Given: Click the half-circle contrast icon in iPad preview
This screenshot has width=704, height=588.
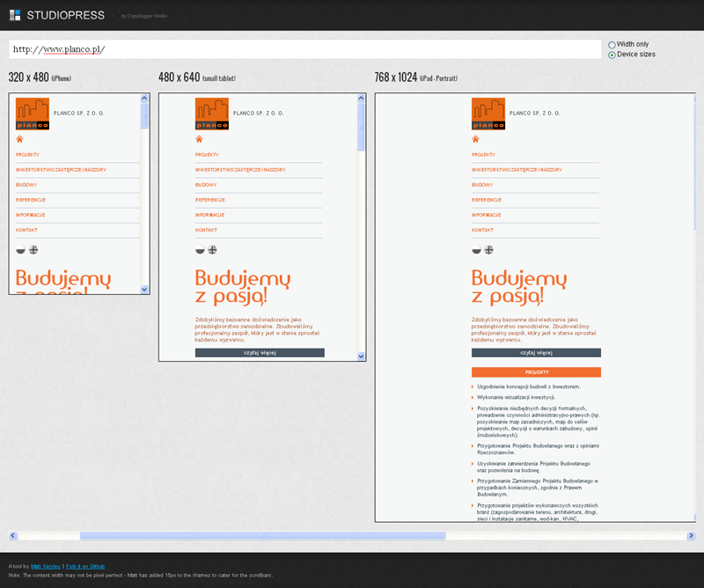Looking at the screenshot, I should pos(476,250).
